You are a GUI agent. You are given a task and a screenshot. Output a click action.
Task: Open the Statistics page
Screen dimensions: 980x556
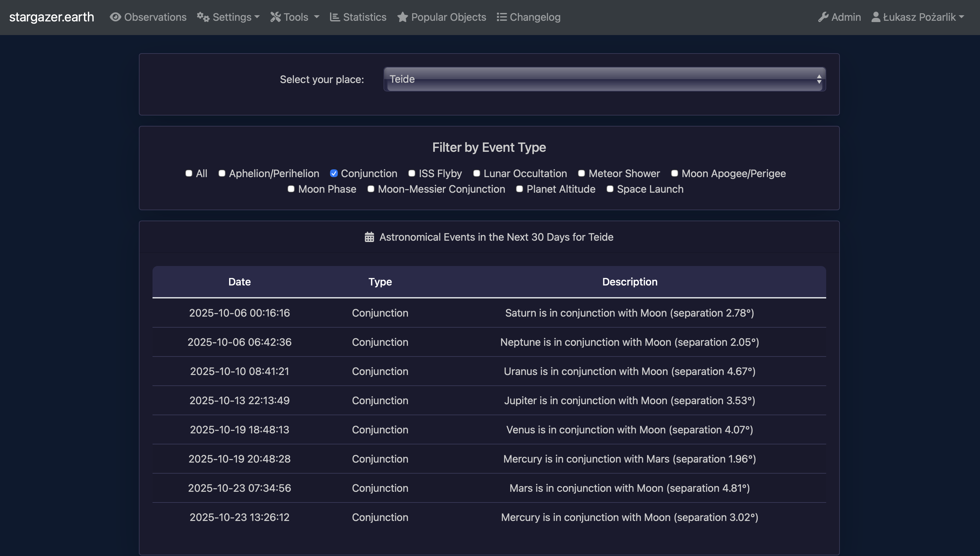click(x=364, y=17)
